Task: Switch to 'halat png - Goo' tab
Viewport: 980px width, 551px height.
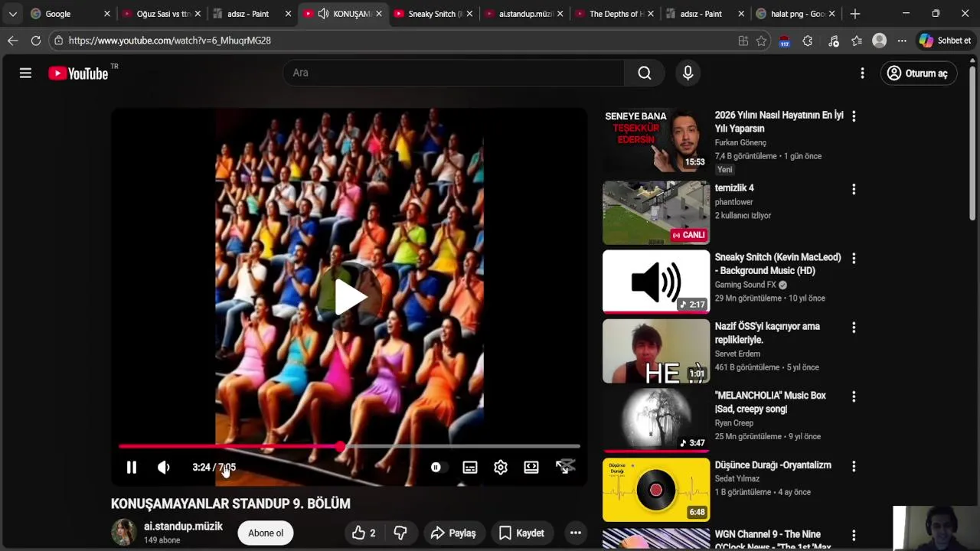Action: (796, 14)
